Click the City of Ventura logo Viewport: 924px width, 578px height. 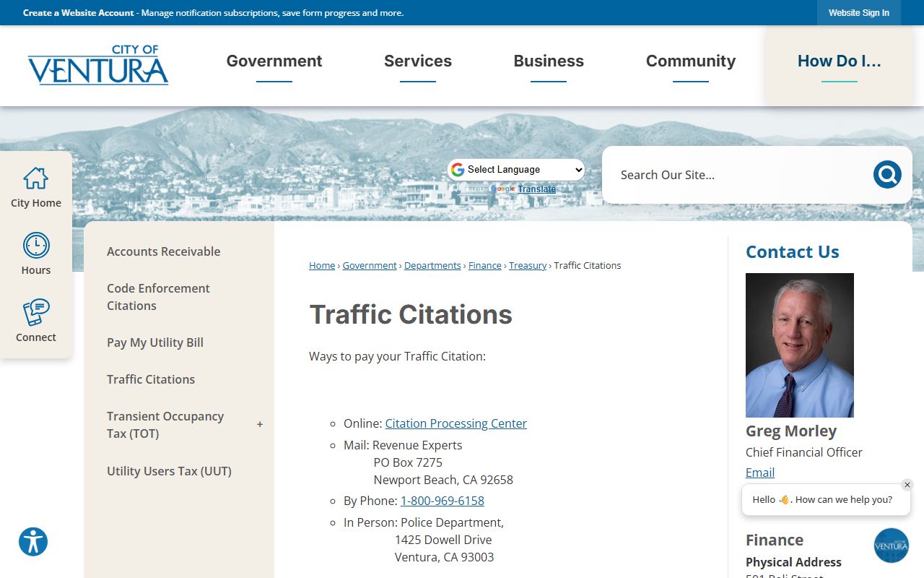point(98,65)
